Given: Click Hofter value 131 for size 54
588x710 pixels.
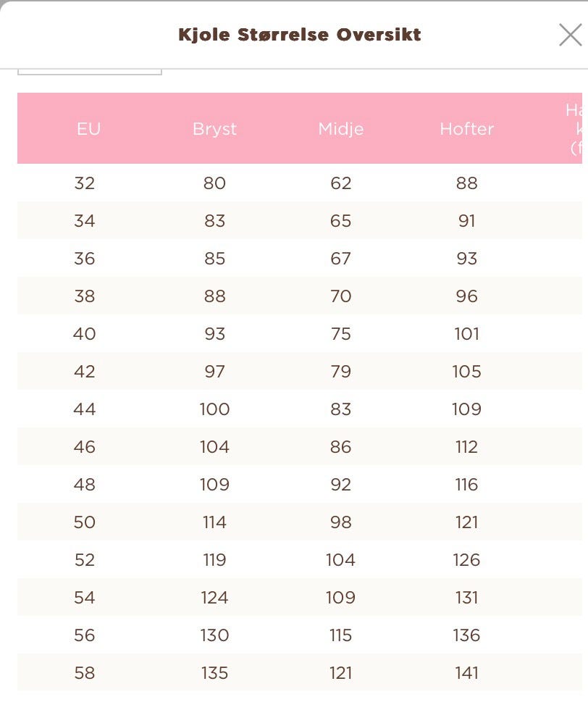Looking at the screenshot, I should click(x=466, y=598).
